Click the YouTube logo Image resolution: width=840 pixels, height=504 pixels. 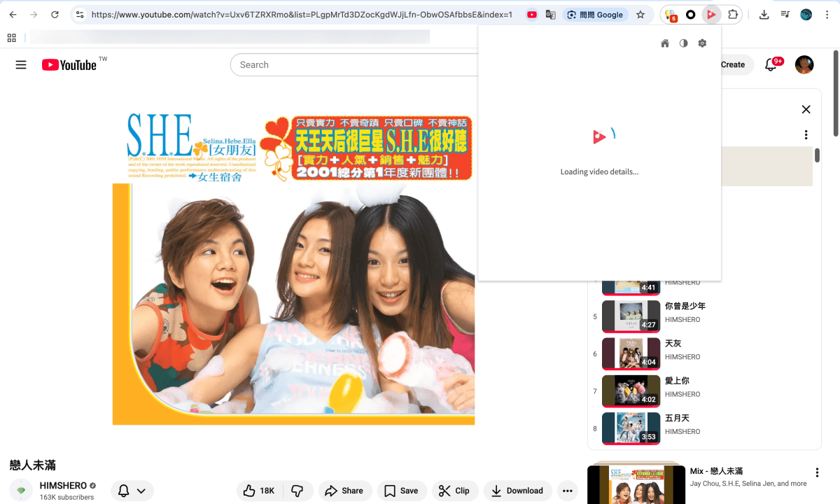point(70,64)
